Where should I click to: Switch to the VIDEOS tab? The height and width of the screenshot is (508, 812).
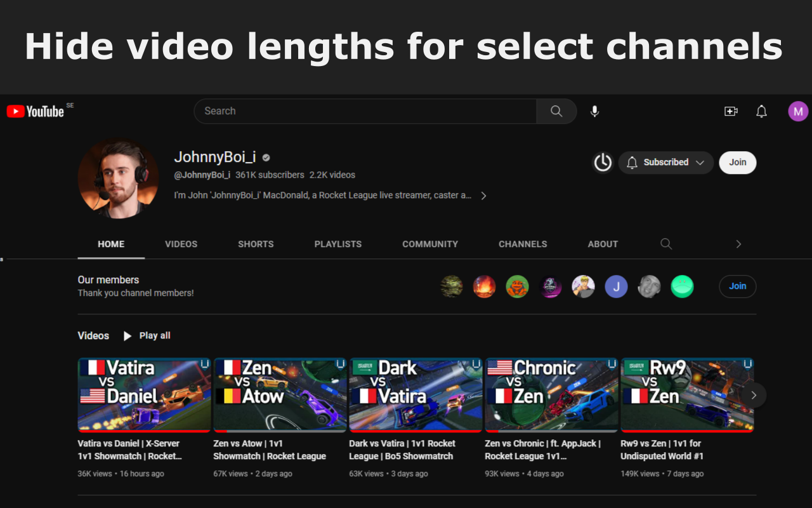(x=181, y=244)
